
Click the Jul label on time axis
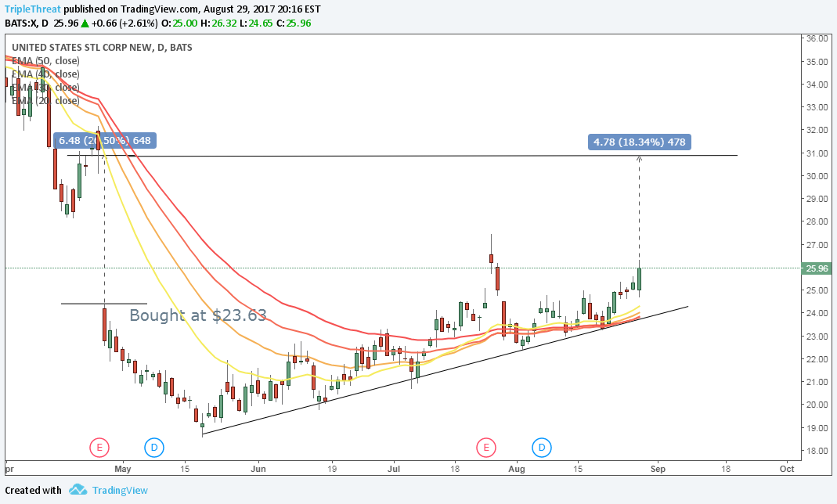394,470
